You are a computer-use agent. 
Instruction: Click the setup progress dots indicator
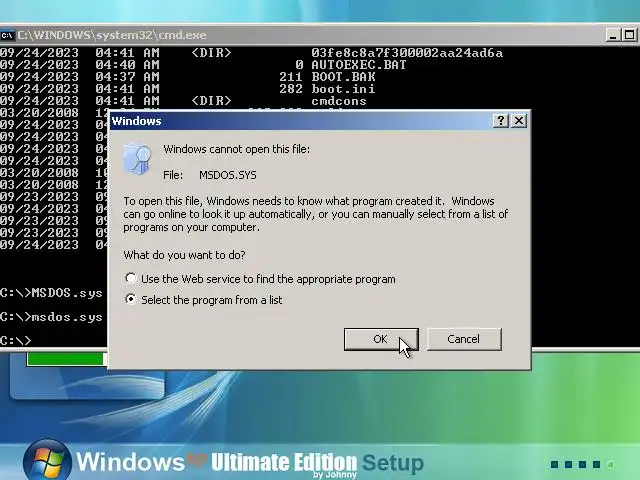[582, 464]
